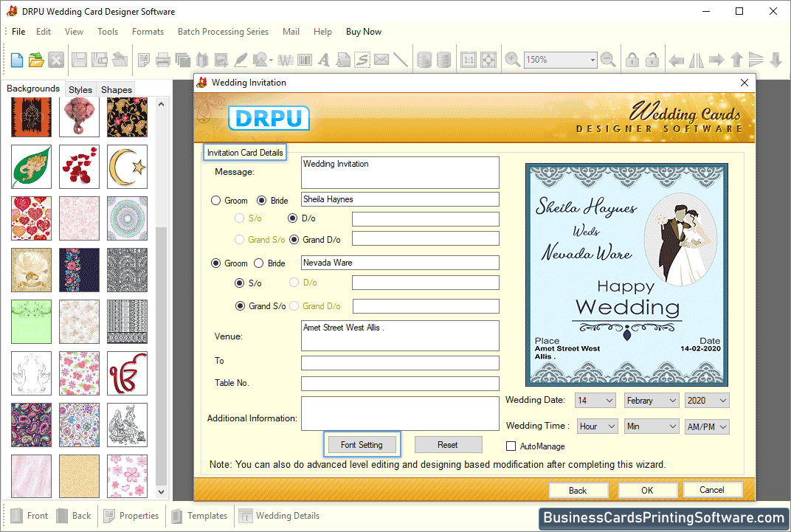Select the signature quill tool
This screenshot has height=532, width=791.
(241, 60)
